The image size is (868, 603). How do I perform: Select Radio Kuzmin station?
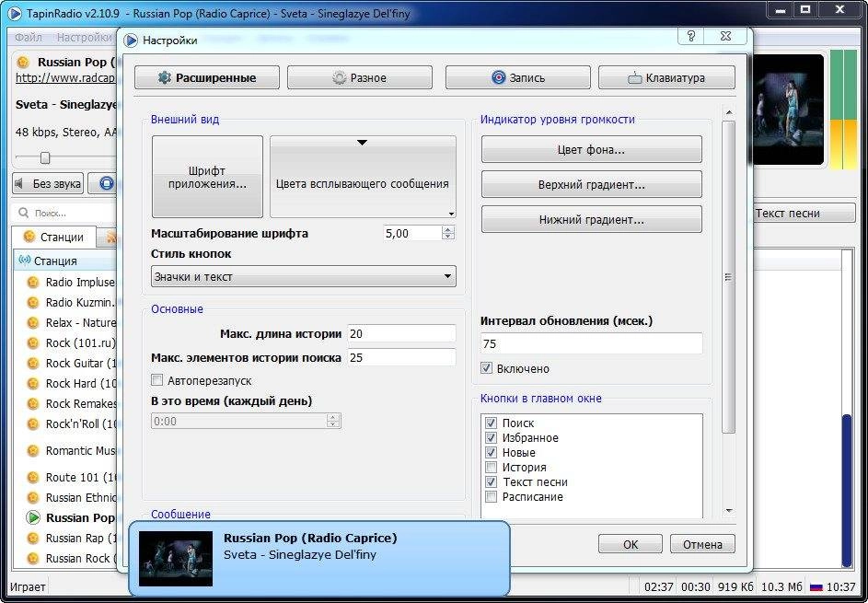(80, 302)
